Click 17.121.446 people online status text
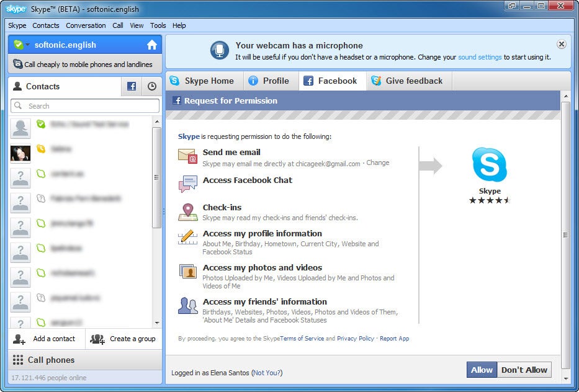Viewport: 579px width, 392px height. tap(49, 378)
